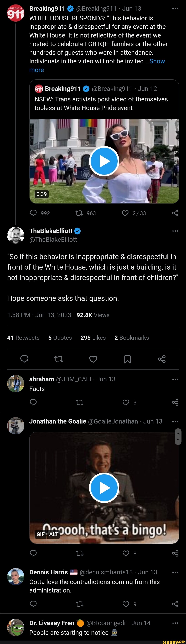Retweet TheBlakeElliott's main tweet
This screenshot has width=186, height=644.
(x=59, y=359)
